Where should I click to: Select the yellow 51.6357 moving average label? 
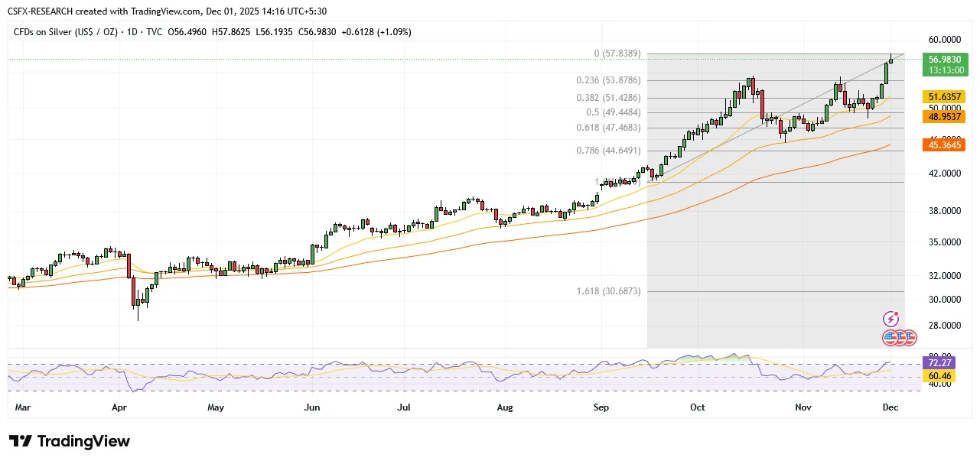point(943,97)
